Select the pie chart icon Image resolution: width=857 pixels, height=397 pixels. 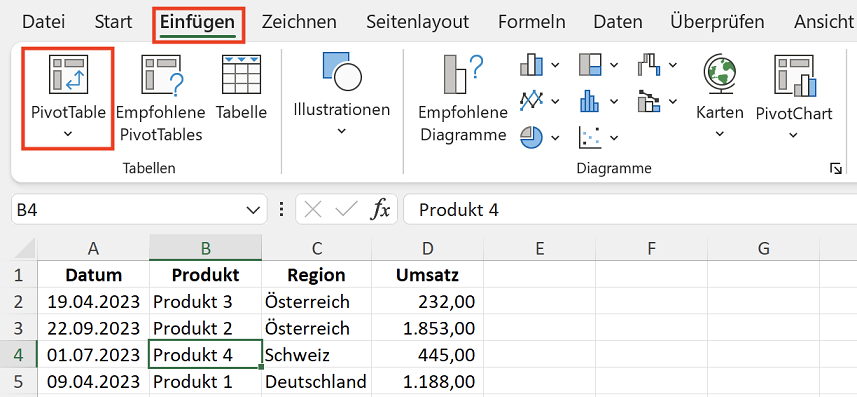531,137
